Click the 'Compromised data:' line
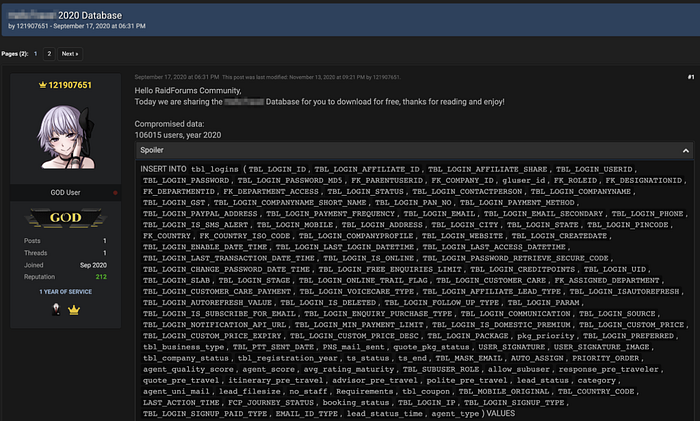 (169, 124)
